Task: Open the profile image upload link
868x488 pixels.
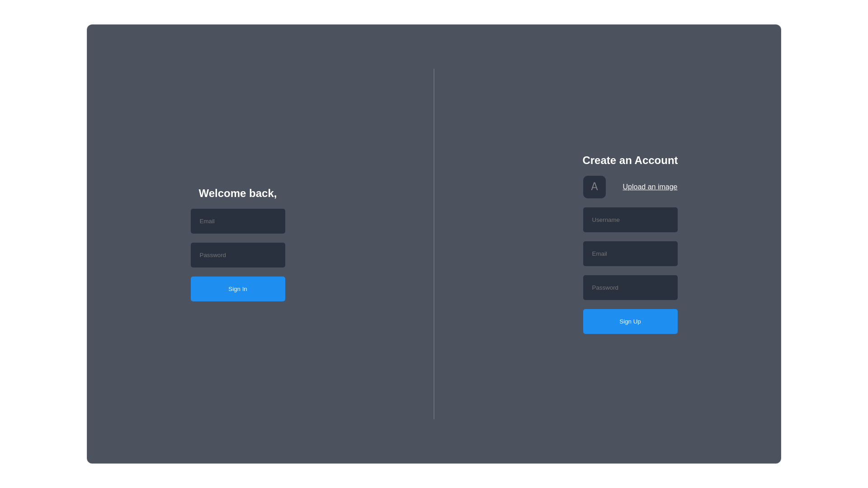Action: click(x=650, y=187)
